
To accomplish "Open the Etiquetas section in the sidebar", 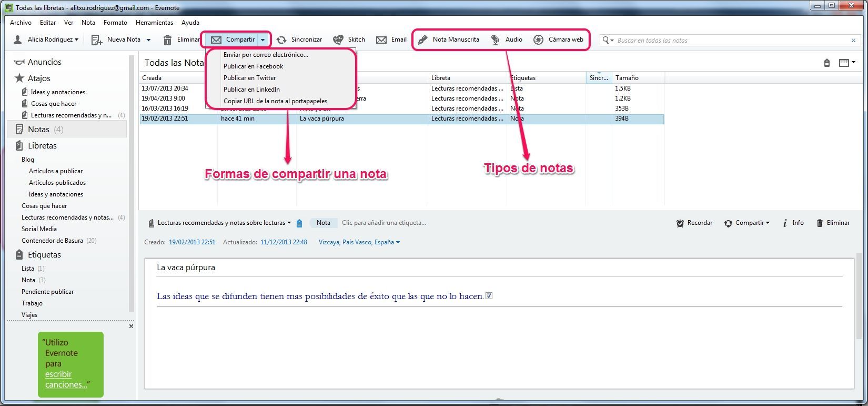I will click(38, 255).
